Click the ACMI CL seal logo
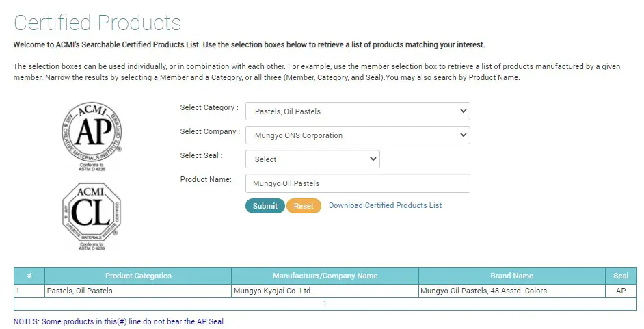This screenshot has width=644, height=329. [92, 216]
